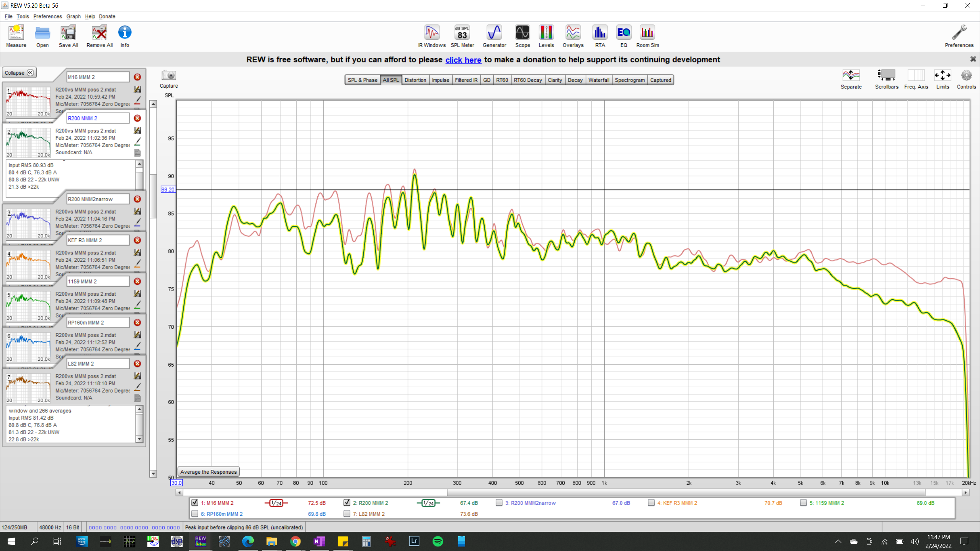
Task: Click Average the Responses button
Action: pos(209,472)
